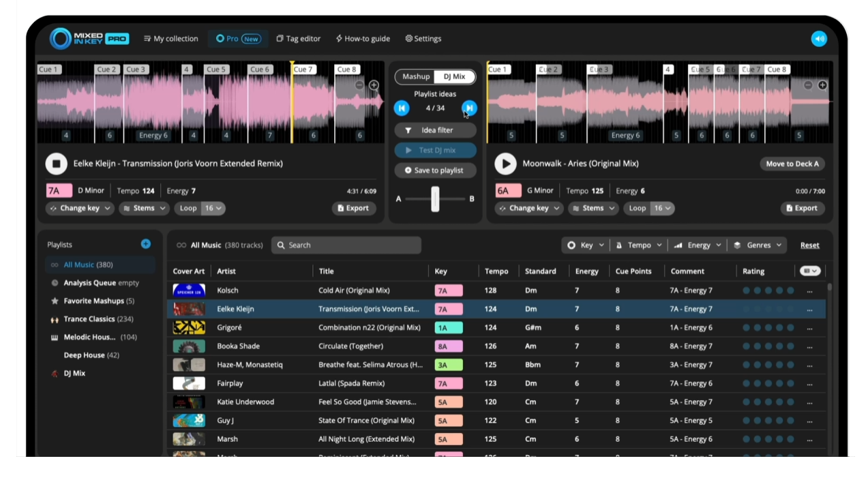868x480 pixels.
Task: Open Deck A Change key dropdown
Action: (x=80, y=208)
